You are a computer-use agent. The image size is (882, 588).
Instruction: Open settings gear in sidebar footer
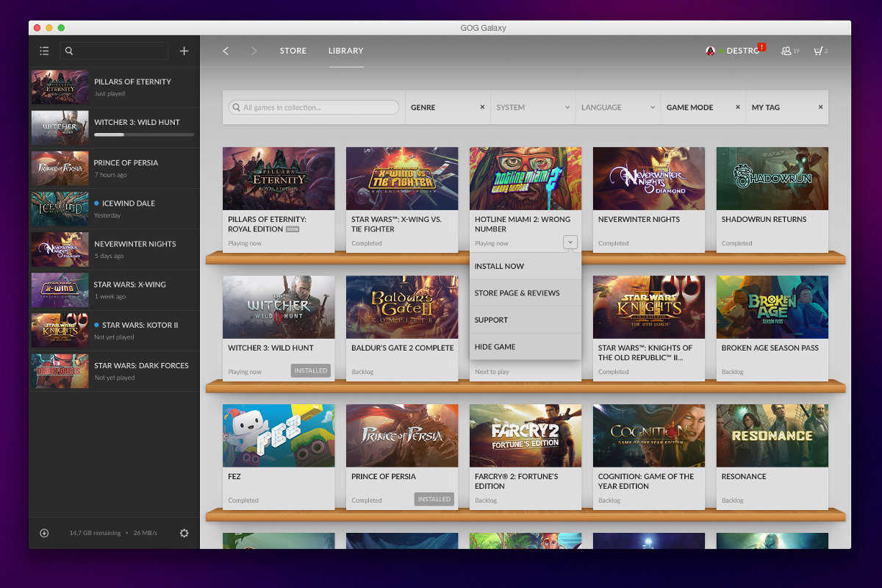coord(184,533)
